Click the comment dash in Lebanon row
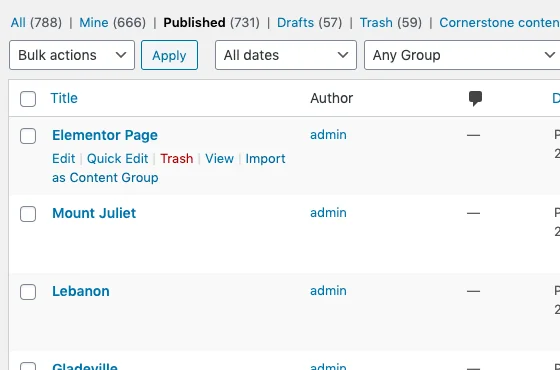Screen dimensions: 560x370 [474, 291]
